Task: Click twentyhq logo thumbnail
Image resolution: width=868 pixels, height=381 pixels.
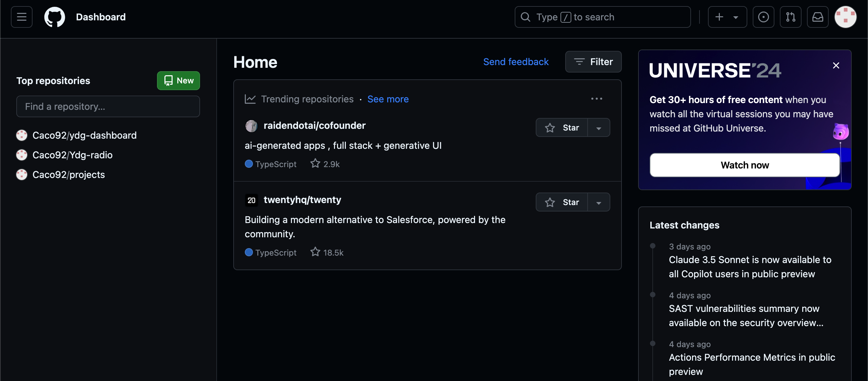Action: (251, 200)
